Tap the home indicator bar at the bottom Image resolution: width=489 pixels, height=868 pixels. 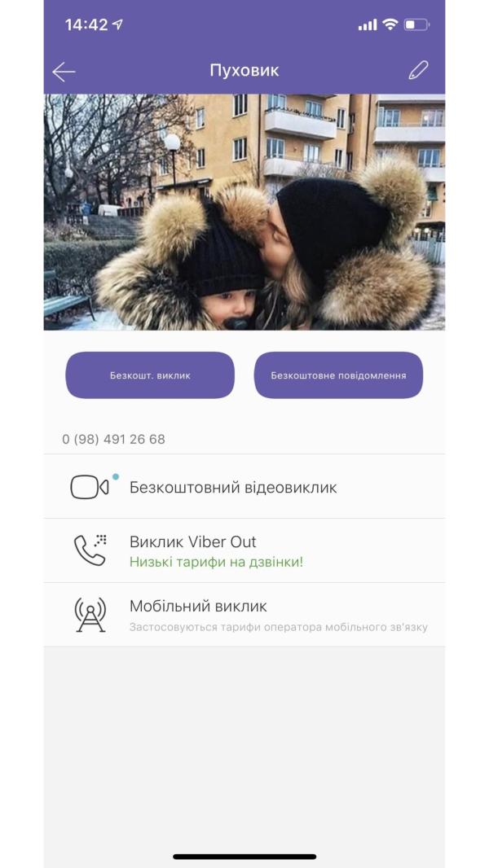click(x=244, y=857)
